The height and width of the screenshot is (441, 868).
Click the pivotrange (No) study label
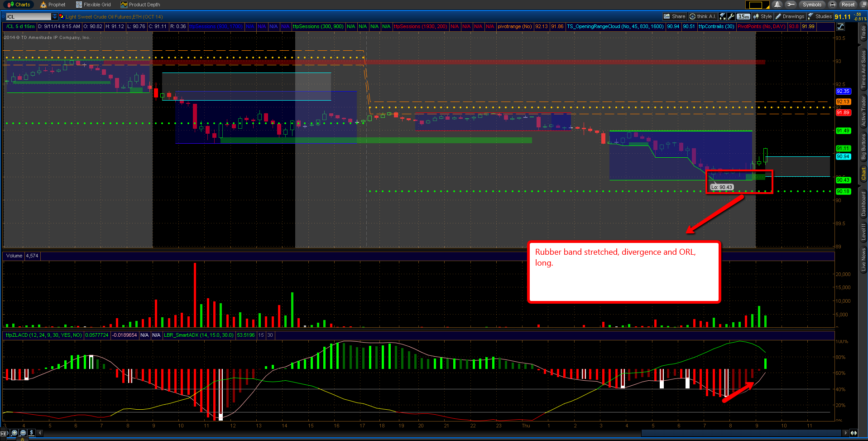point(514,26)
